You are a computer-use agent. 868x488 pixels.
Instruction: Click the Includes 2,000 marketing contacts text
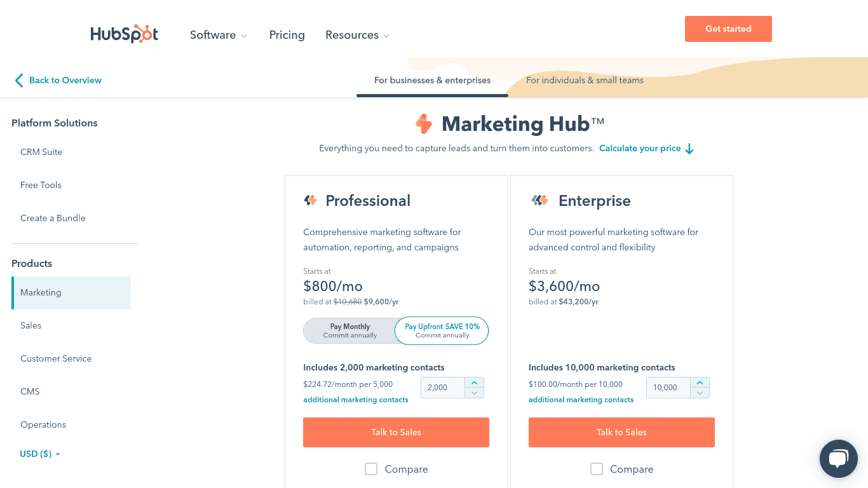pyautogui.click(x=374, y=367)
